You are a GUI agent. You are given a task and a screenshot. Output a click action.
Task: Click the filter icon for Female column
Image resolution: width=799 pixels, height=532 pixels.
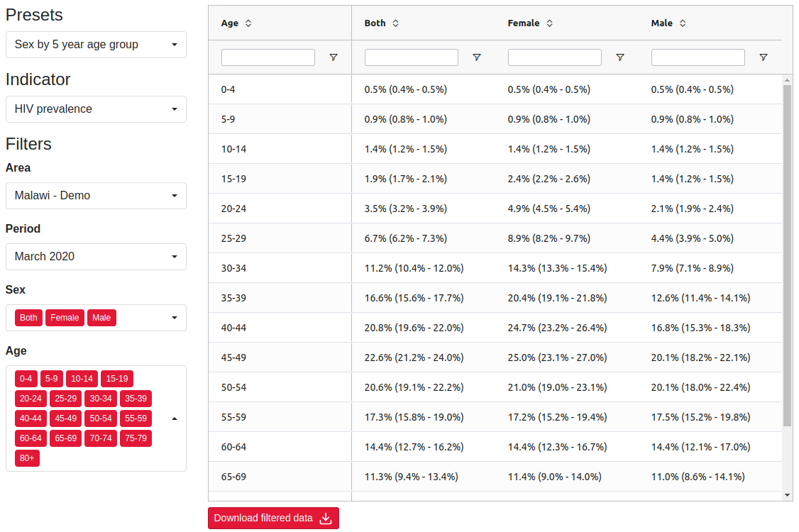(x=619, y=57)
